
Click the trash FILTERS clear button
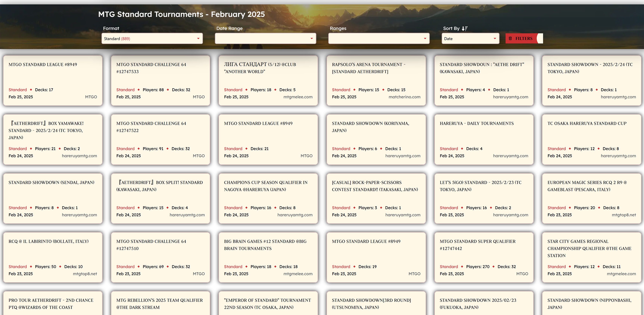pos(524,39)
